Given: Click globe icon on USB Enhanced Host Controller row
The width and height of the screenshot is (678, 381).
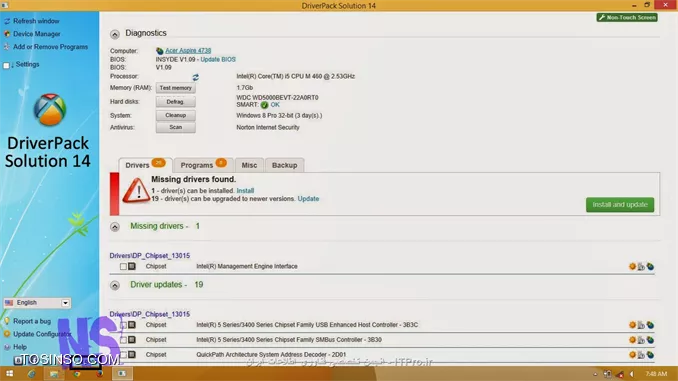Looking at the screenshot, I should pos(650,325).
